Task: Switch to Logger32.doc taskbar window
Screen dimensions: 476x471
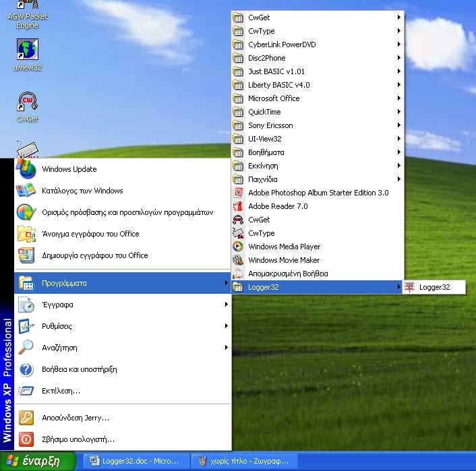Action: click(x=136, y=461)
